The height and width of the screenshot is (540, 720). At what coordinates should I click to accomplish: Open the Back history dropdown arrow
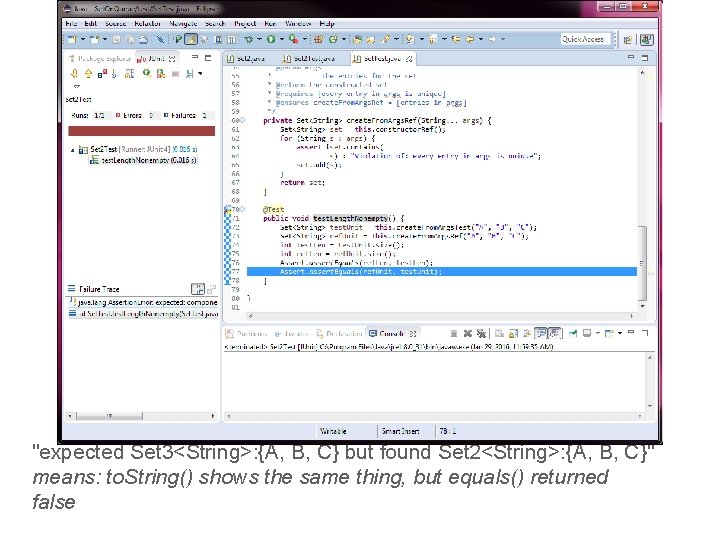click(480, 39)
